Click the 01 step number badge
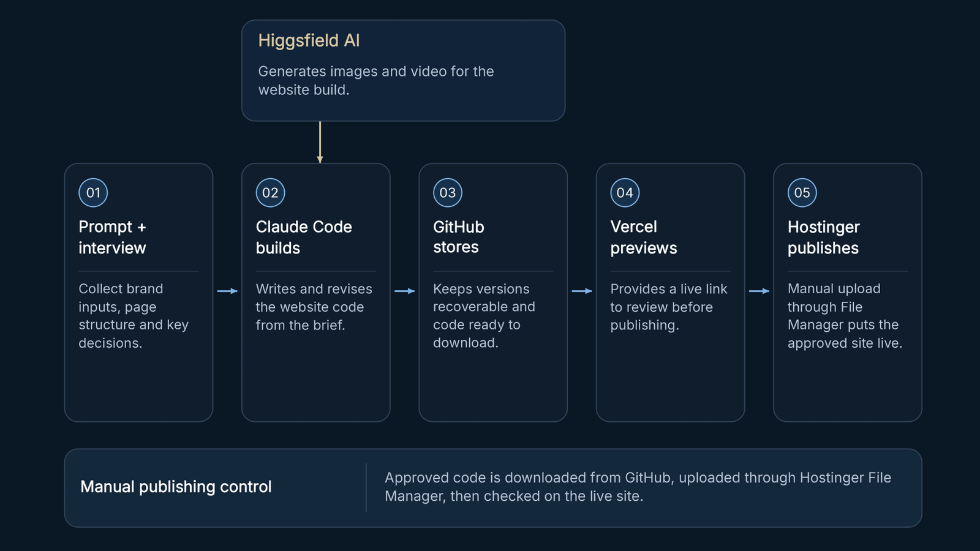Screen dimensions: 980x551 pyautogui.click(x=93, y=193)
